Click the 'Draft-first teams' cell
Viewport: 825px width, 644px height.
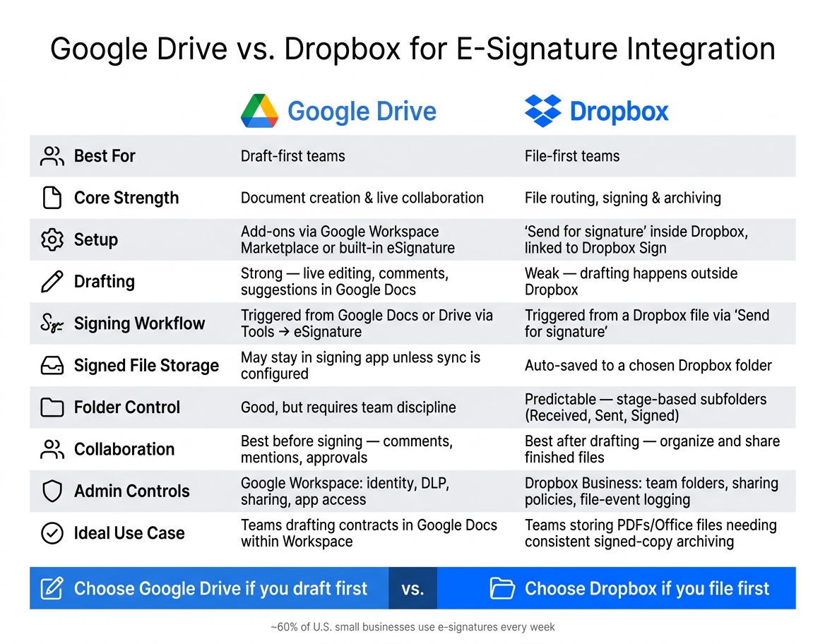point(292,156)
